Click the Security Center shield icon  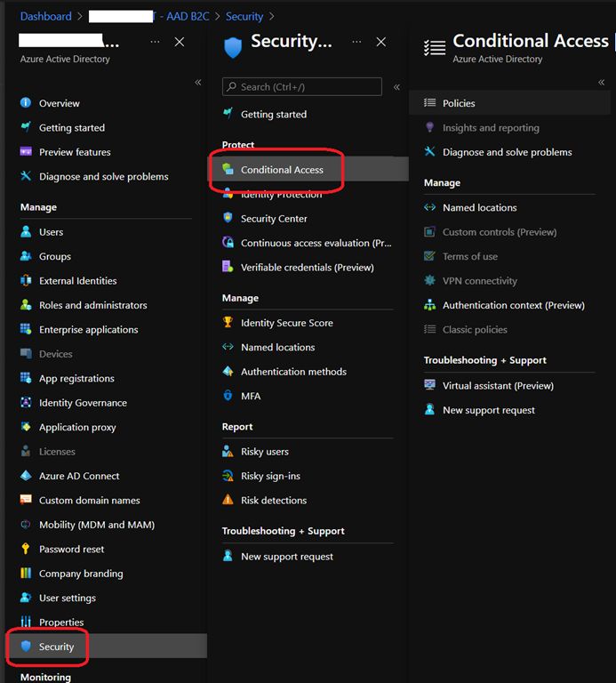click(x=228, y=219)
